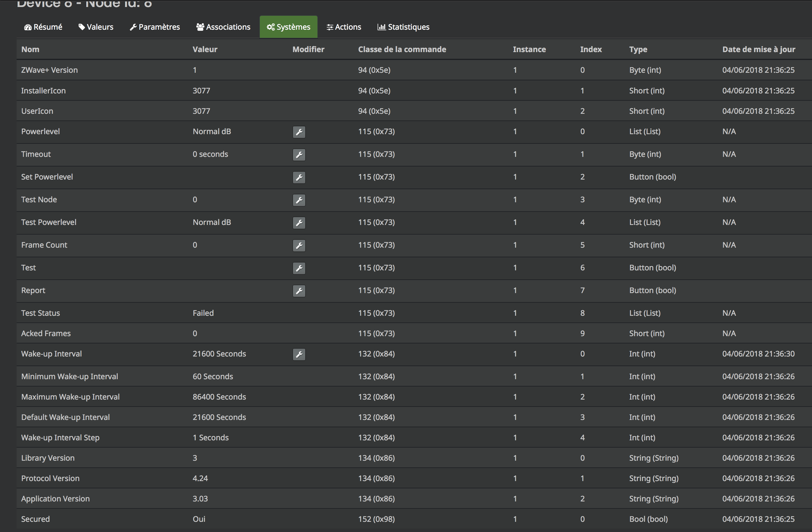Click the '3077' value in the UserIcon row
The width and height of the screenshot is (812, 532).
201,111
